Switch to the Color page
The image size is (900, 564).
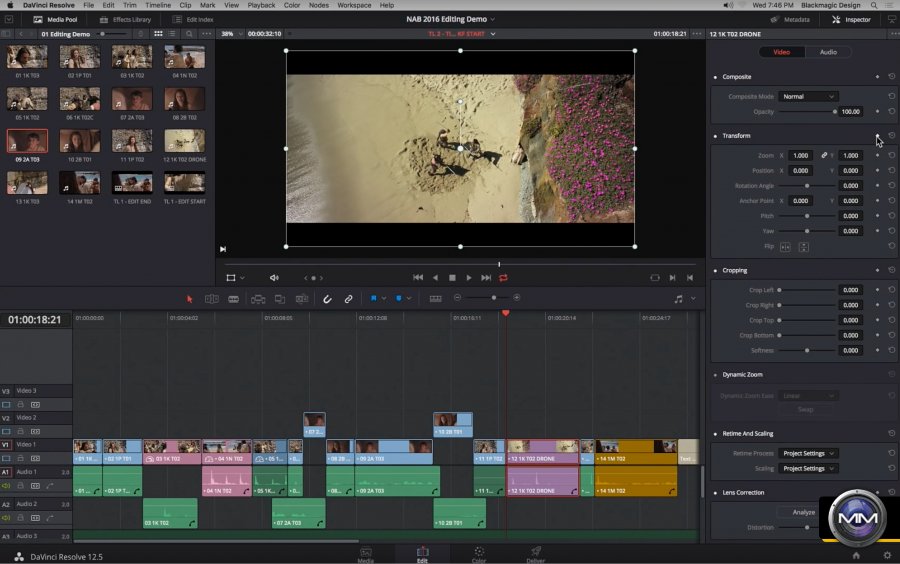(479, 554)
